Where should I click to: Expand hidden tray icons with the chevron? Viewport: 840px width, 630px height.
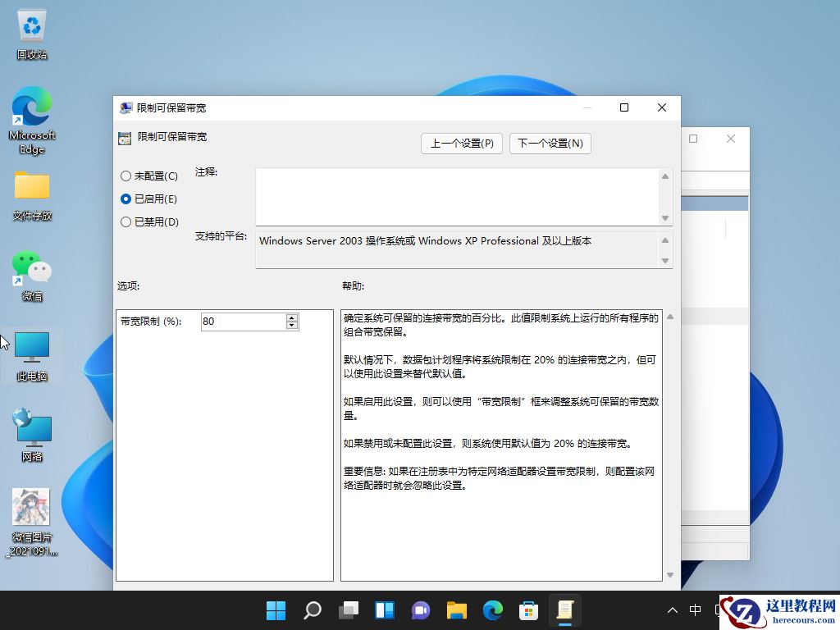click(672, 610)
